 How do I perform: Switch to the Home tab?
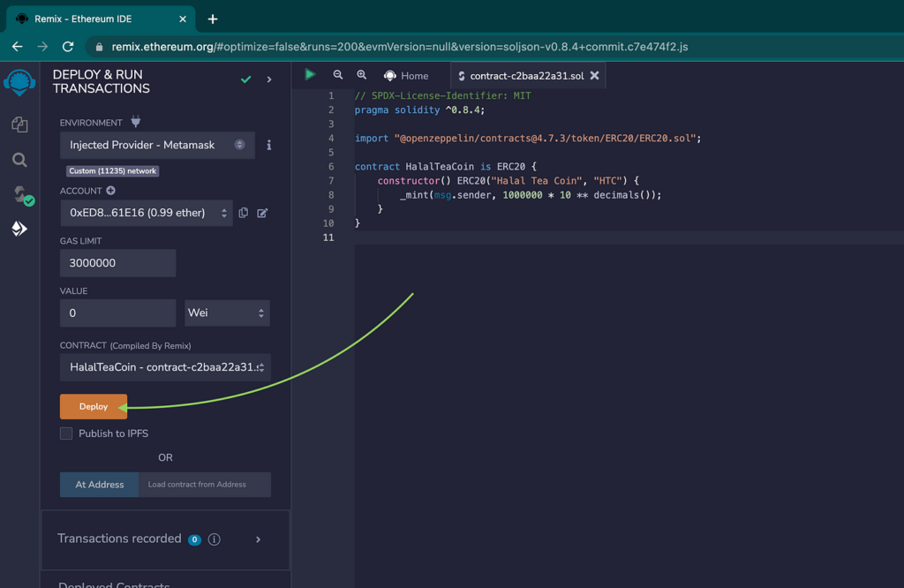click(406, 76)
